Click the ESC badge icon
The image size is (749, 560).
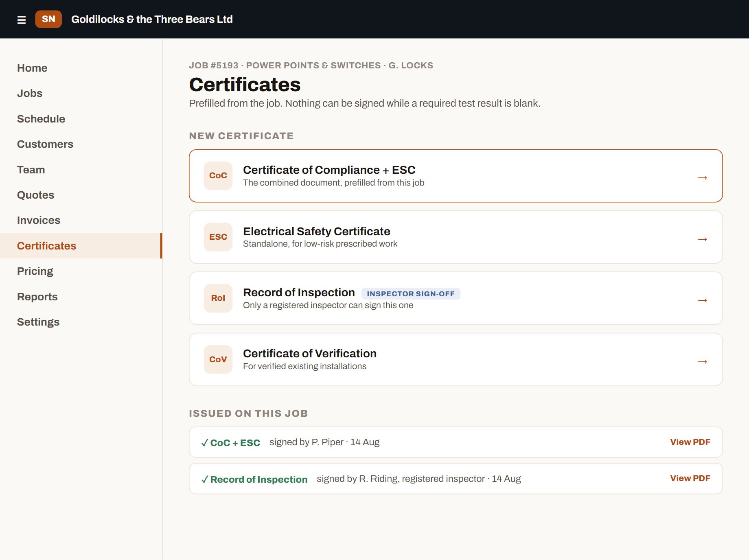[218, 237]
